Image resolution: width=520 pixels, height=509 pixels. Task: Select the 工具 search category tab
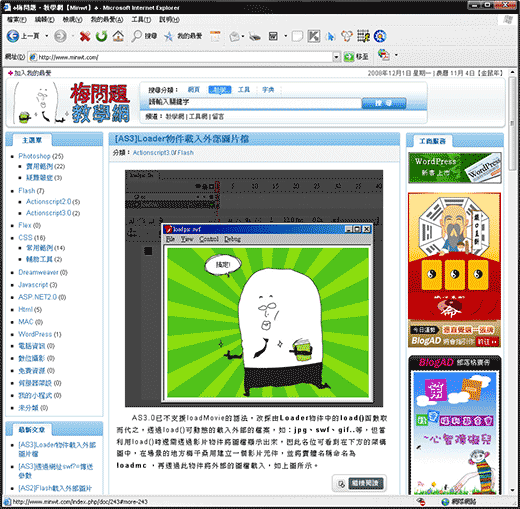[x=244, y=90]
